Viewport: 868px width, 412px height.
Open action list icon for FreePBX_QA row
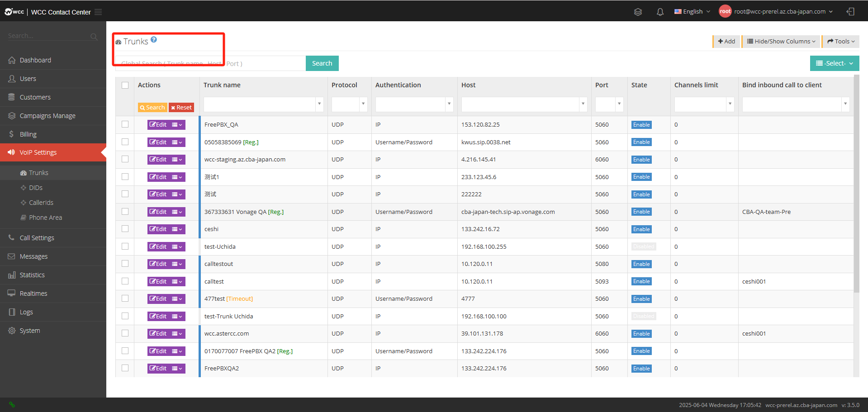pyautogui.click(x=177, y=125)
